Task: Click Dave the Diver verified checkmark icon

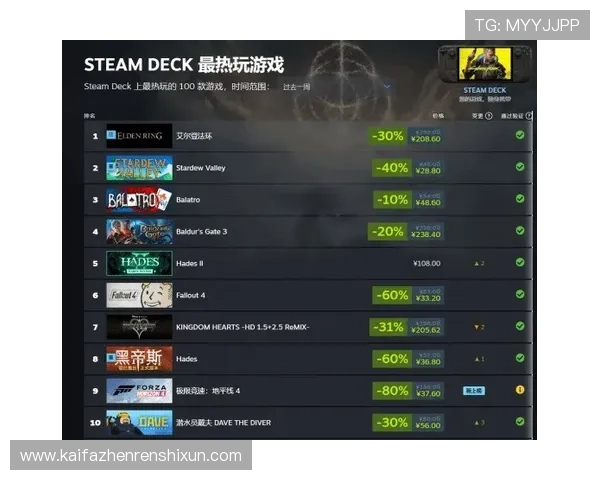Action: 520,421
